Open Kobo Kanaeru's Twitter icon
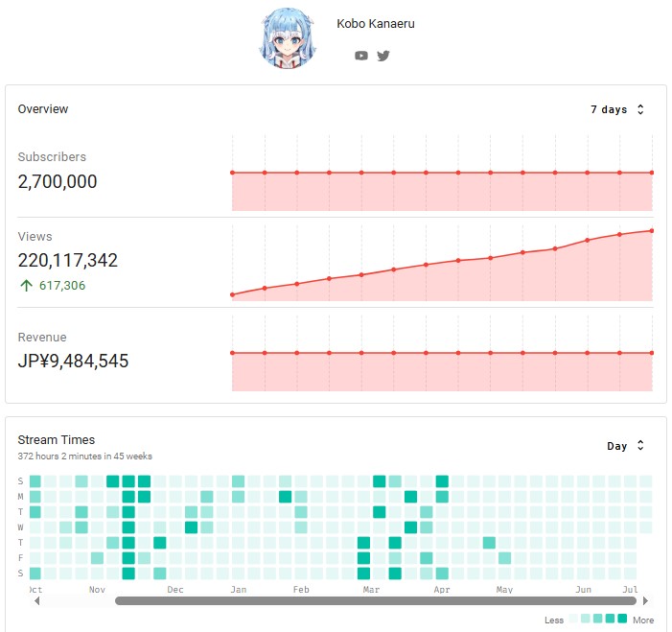 click(x=383, y=56)
